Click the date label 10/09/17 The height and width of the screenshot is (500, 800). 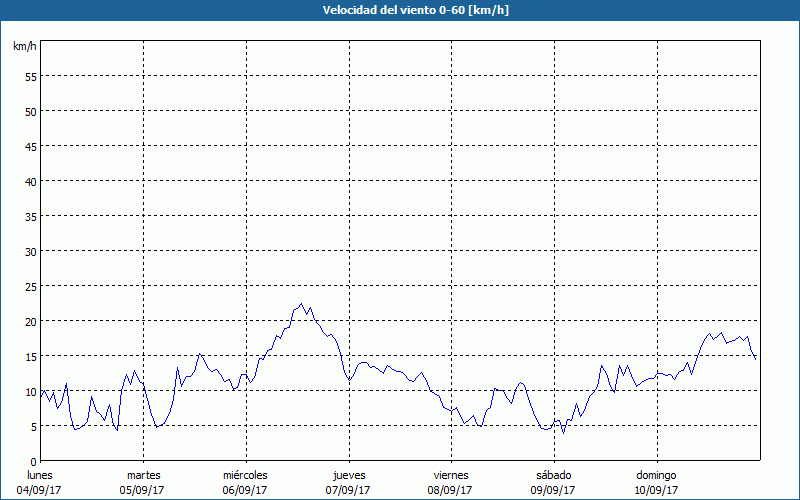point(656,489)
